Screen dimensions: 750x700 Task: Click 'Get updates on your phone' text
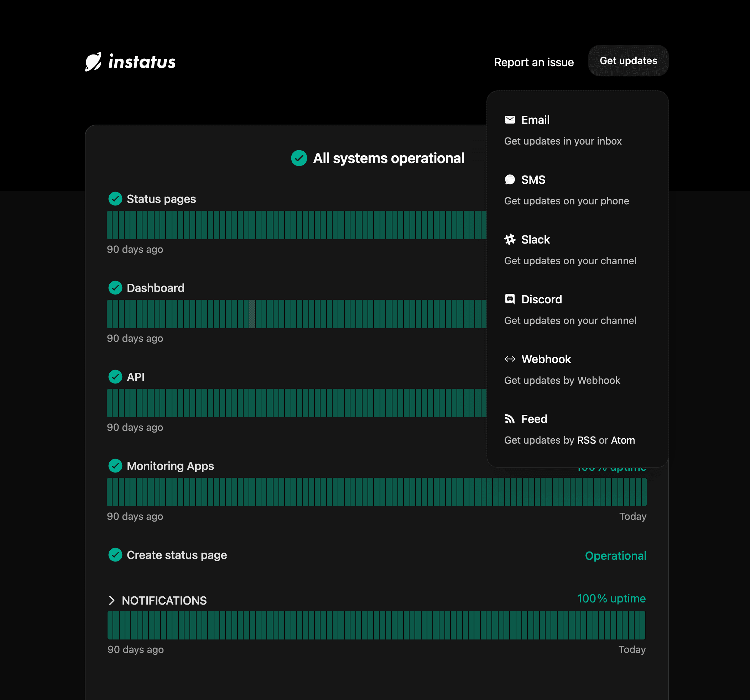[x=566, y=201]
